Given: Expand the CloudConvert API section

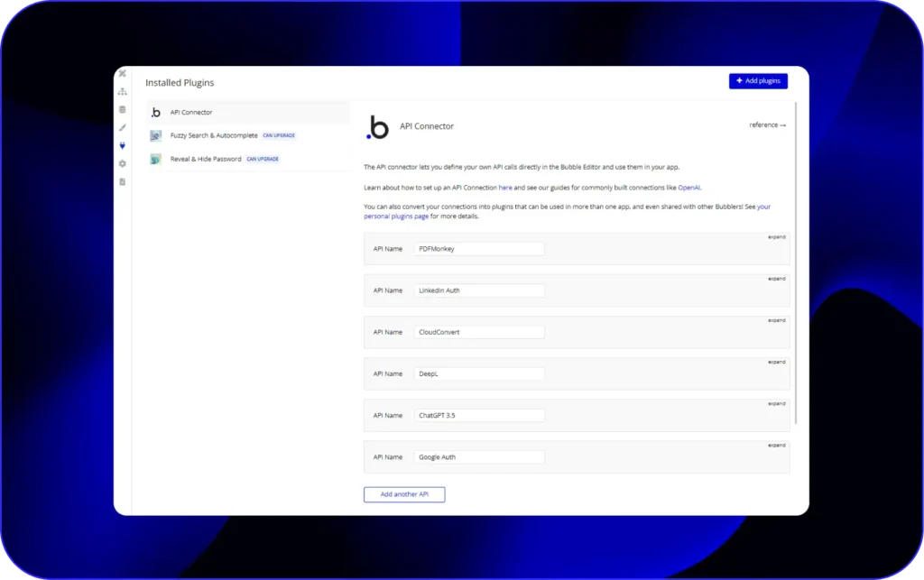Looking at the screenshot, I should point(776,320).
